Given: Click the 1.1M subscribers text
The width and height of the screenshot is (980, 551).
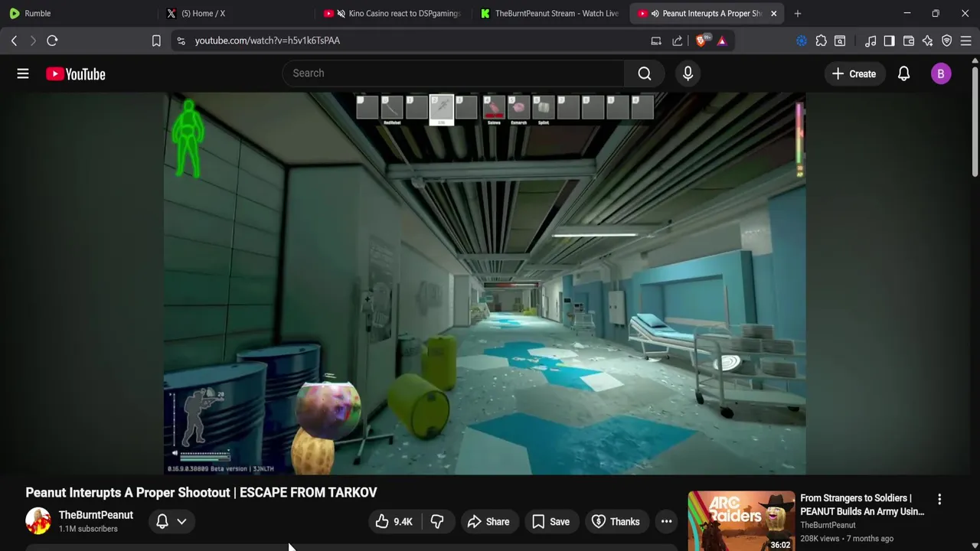Looking at the screenshot, I should point(88,529).
